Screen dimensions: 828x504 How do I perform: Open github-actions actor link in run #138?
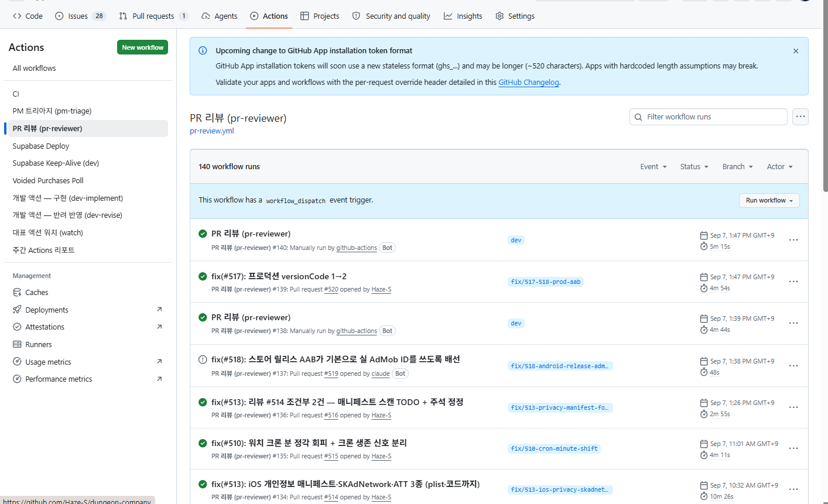pyautogui.click(x=357, y=331)
